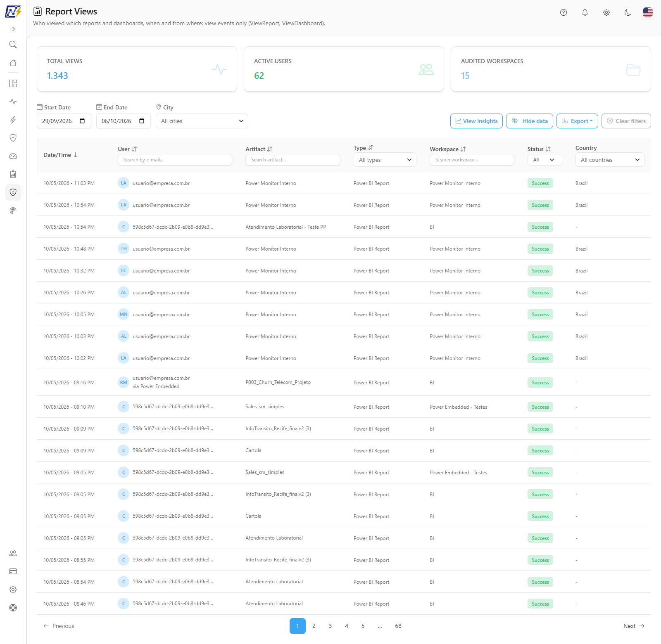Screen dimensions: 661x644
Task: Click Clear filters button
Action: [x=626, y=121]
